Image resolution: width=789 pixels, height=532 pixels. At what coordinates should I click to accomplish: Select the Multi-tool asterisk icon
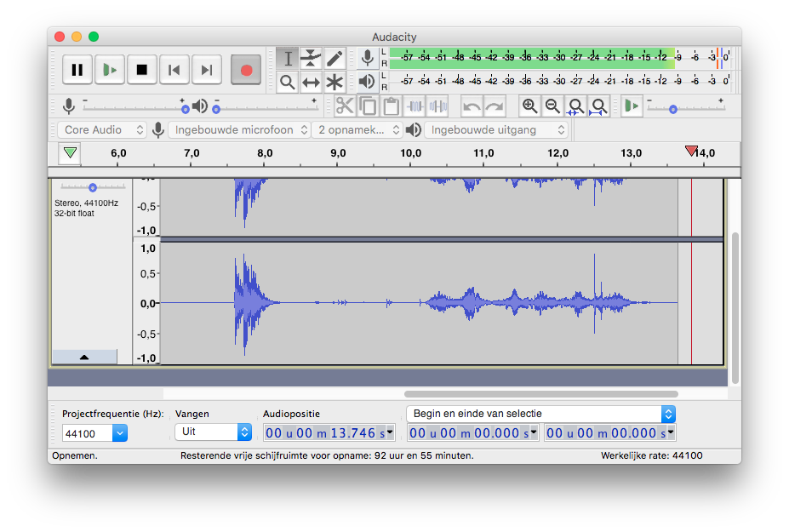pyautogui.click(x=334, y=82)
